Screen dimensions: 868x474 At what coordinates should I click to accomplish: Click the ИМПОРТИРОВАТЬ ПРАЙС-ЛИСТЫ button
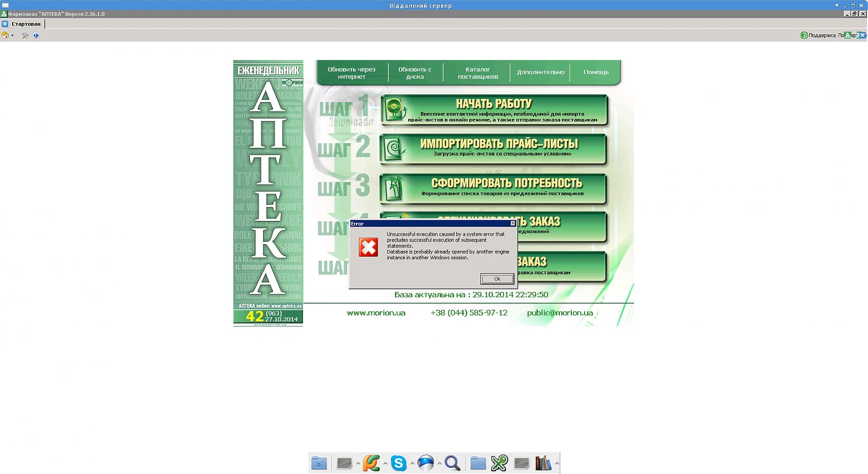pos(493,149)
